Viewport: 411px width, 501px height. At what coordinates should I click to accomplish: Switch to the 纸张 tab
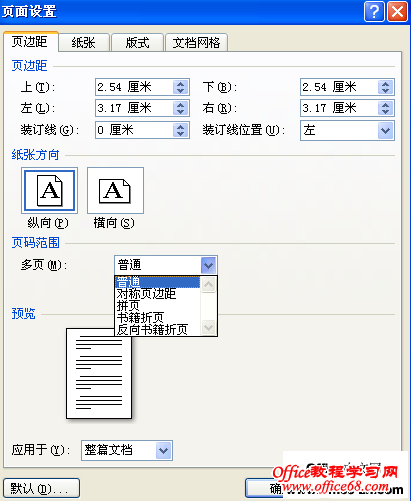pyautogui.click(x=84, y=43)
